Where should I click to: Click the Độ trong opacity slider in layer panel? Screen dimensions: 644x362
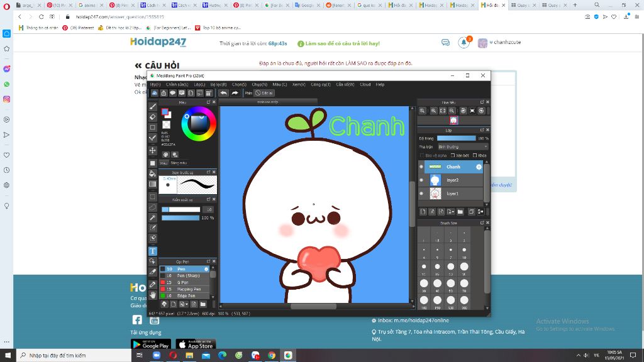(457, 138)
